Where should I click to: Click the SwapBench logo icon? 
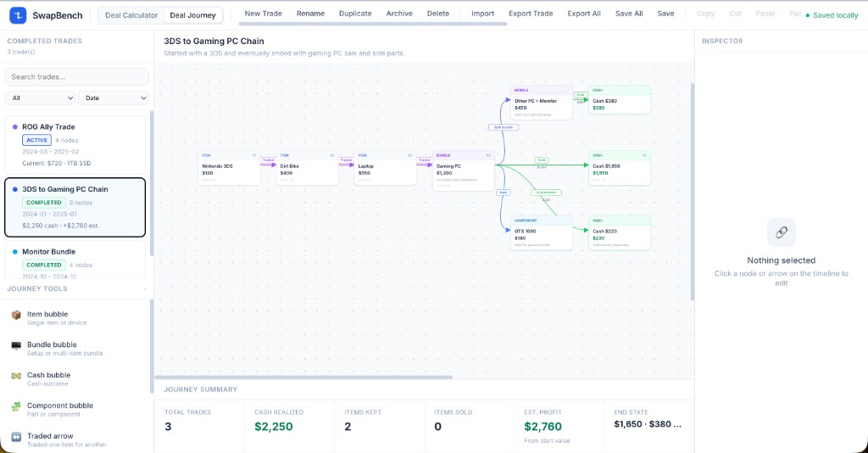pyautogui.click(x=18, y=15)
